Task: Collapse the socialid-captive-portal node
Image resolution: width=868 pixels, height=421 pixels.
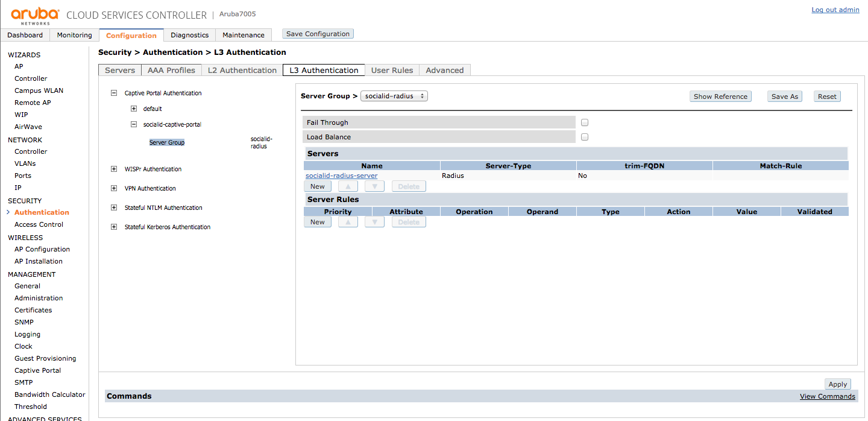Action: tap(134, 124)
